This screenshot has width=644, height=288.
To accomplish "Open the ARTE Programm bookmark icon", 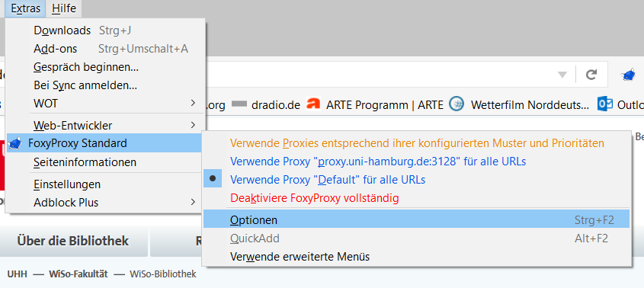I will click(x=313, y=104).
